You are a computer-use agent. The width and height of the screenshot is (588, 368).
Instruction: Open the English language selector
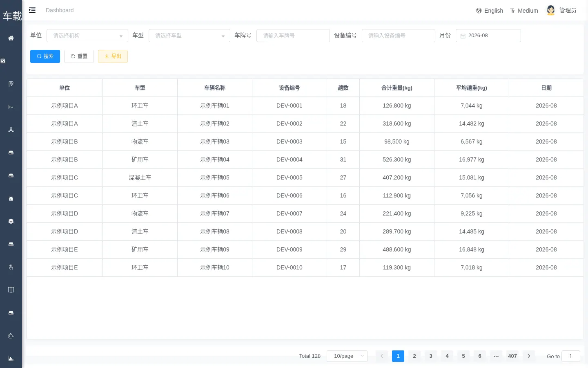(490, 11)
